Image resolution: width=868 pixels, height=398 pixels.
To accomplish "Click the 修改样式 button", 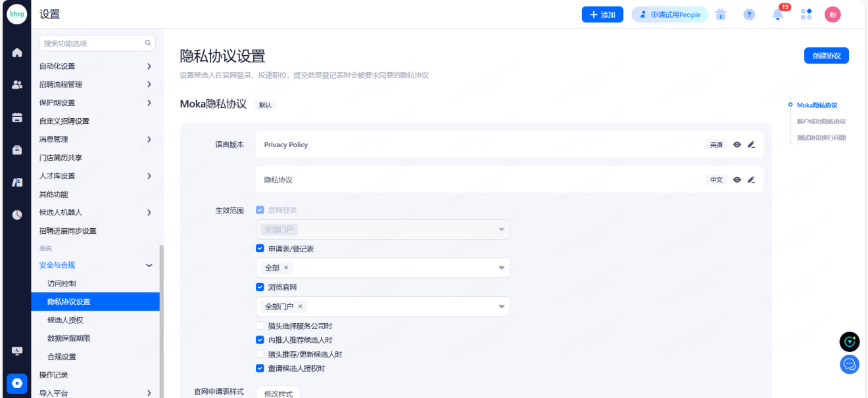I will (277, 393).
